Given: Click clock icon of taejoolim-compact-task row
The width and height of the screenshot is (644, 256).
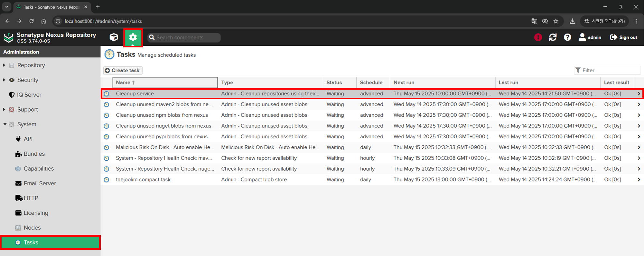Looking at the screenshot, I should click(x=107, y=180).
